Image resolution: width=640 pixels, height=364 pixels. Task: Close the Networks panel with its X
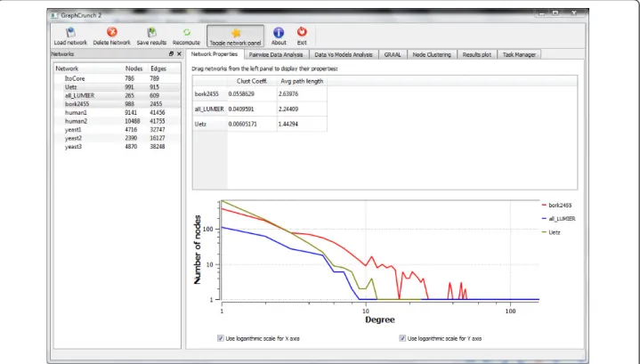pos(179,54)
